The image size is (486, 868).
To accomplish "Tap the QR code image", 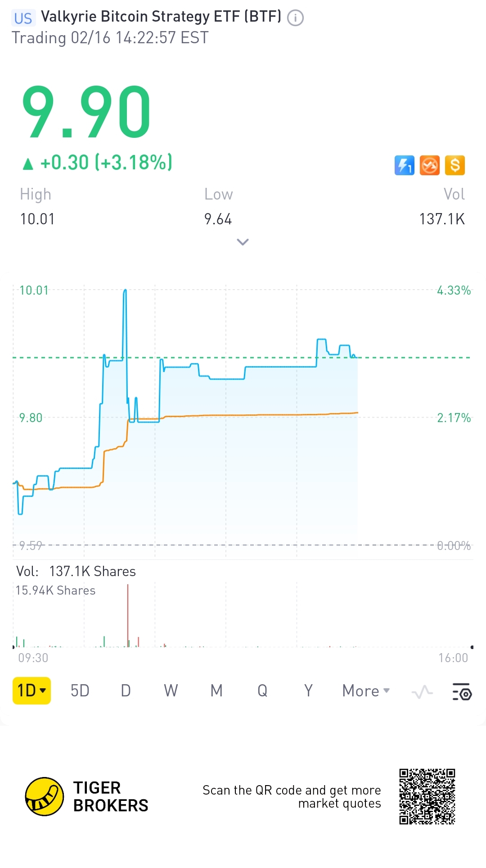I will tap(427, 796).
